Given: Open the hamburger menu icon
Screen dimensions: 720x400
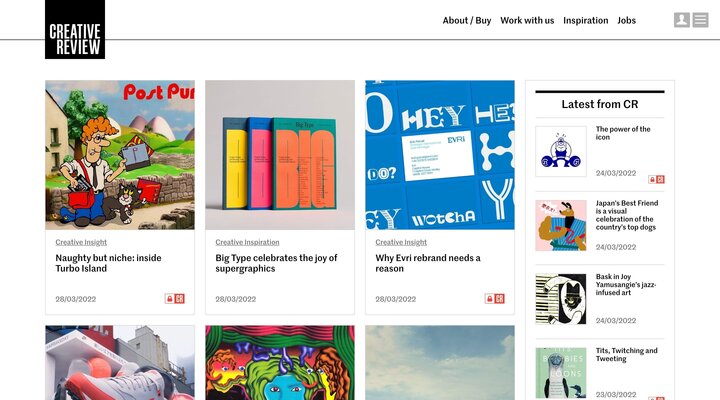Looking at the screenshot, I should [x=700, y=20].
